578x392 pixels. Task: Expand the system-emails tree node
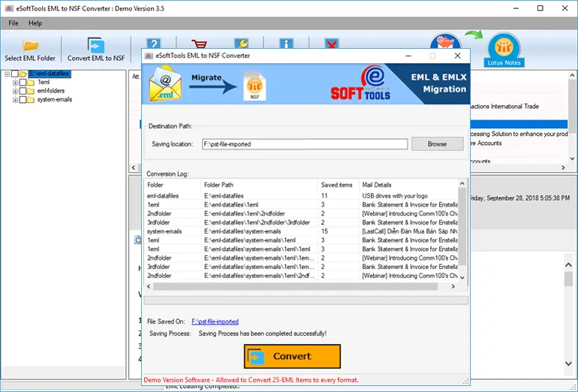[15, 100]
